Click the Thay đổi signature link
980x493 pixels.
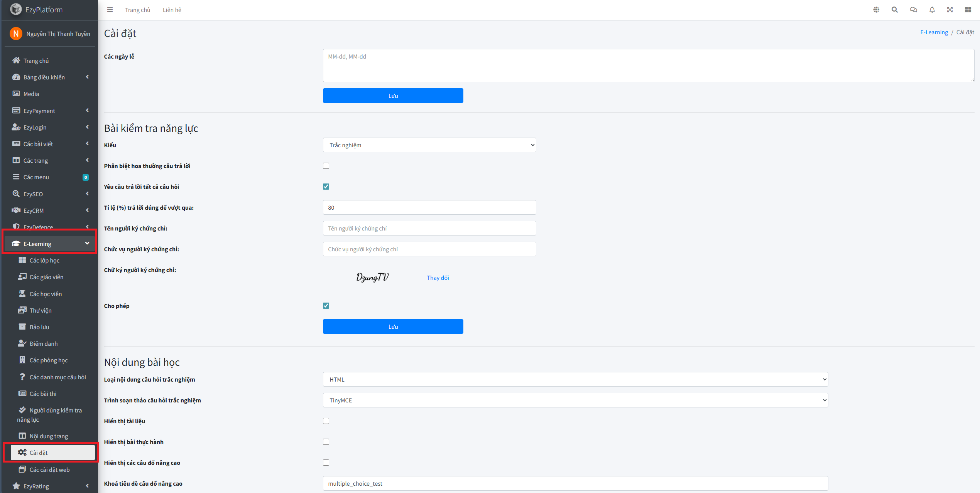pos(438,278)
